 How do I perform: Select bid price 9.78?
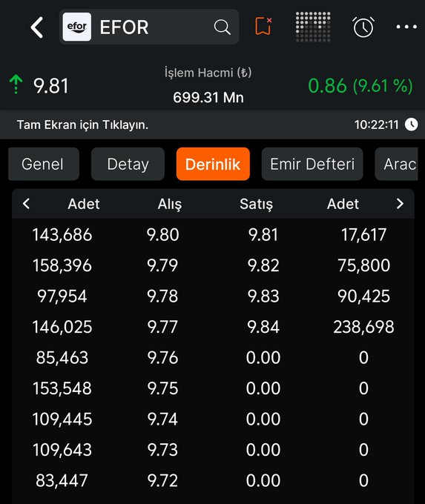pyautogui.click(x=162, y=296)
